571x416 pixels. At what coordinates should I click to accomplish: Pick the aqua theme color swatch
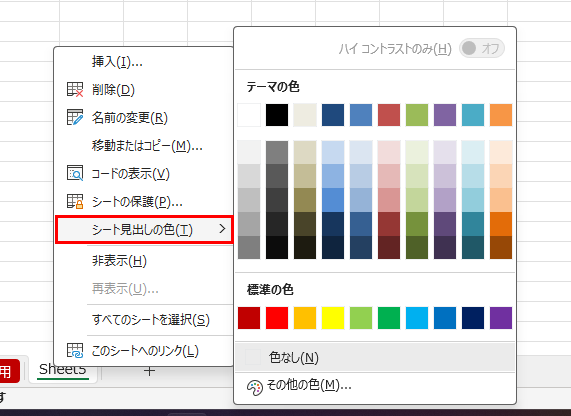473,115
